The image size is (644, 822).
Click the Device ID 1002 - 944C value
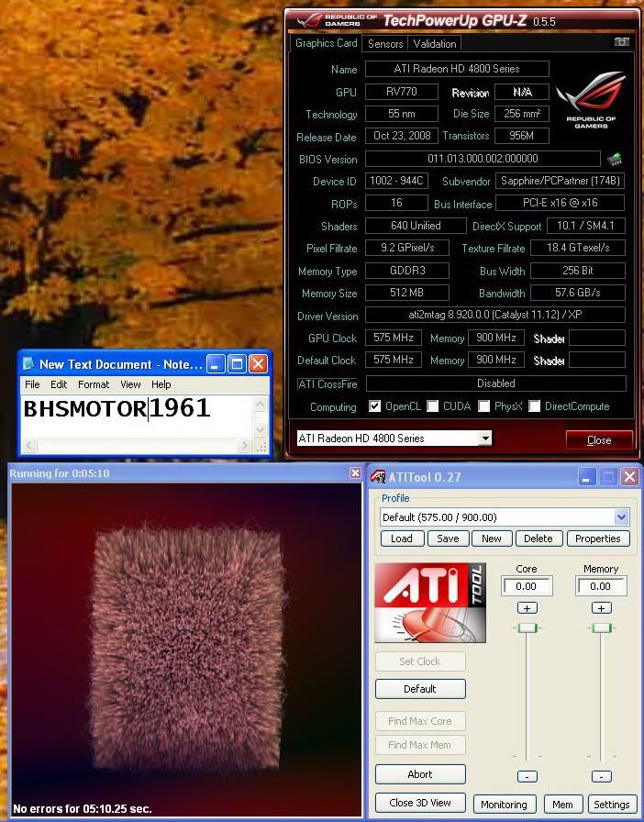point(396,181)
